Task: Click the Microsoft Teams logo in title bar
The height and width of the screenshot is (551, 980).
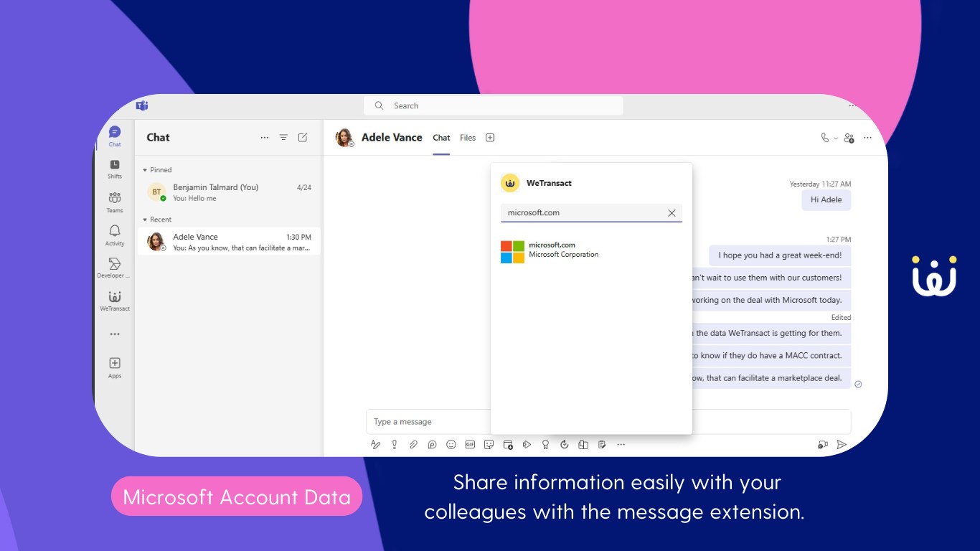Action: [142, 105]
